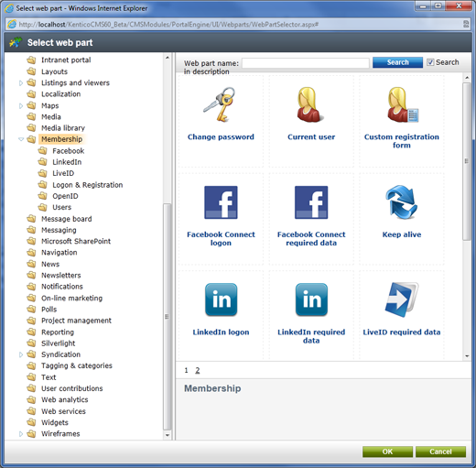Viewport: 476px width, 468px height.
Task: Click web part list scrollbar down arrow
Action: tap(467, 356)
